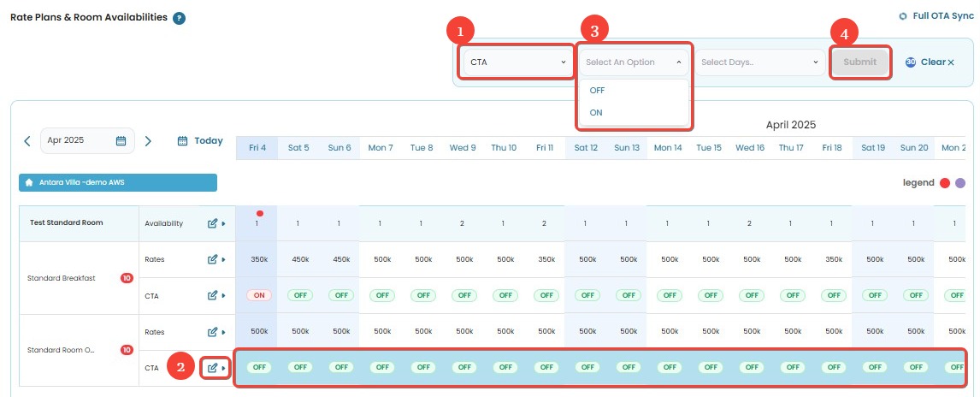Image resolution: width=980 pixels, height=397 pixels.
Task: Toggle Standard Room O... CTA OFF on Fri 4
Action: tap(259, 368)
